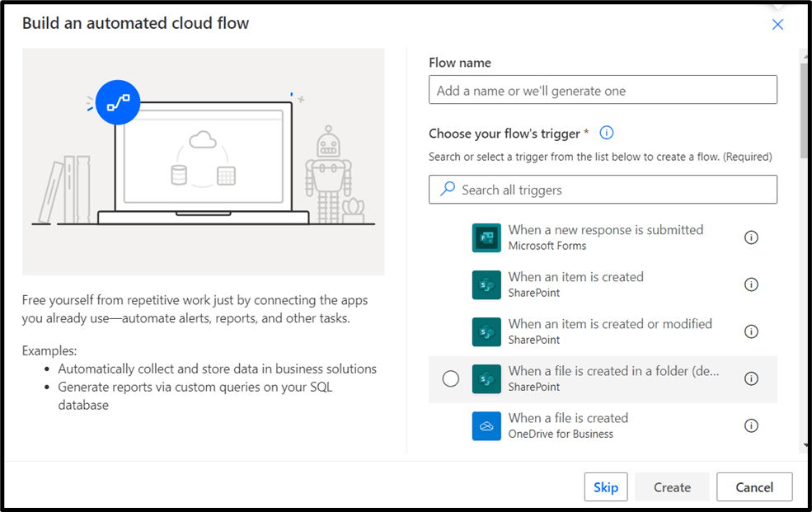Click SharePoint icon for 'item is created or modified'
Viewport: 812px width, 512px height.
click(x=486, y=331)
